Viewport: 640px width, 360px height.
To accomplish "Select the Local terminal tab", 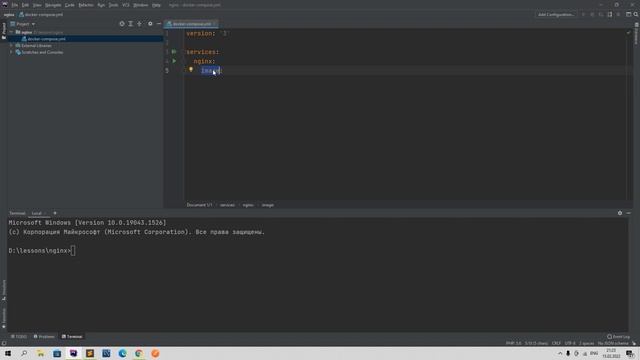I will (x=37, y=213).
